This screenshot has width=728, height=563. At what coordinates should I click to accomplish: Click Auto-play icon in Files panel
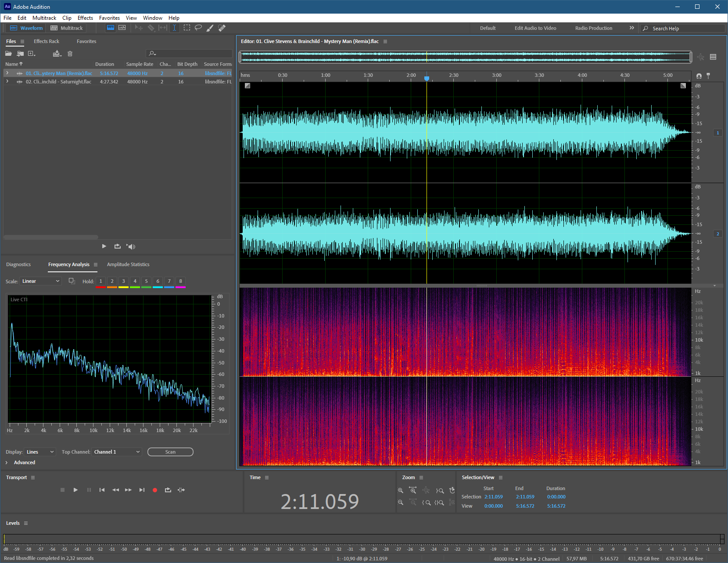[x=131, y=246]
